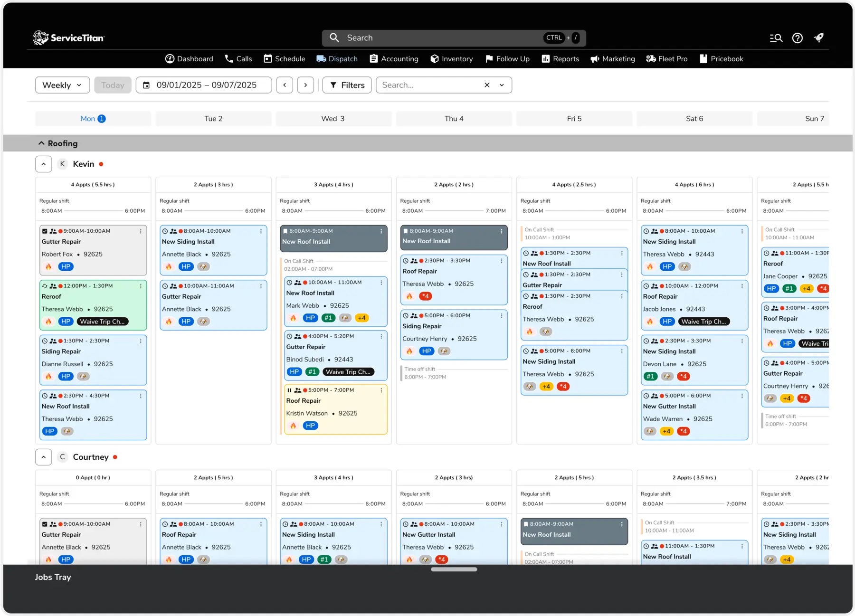Click the Today button
The width and height of the screenshot is (855, 616).
pos(113,85)
